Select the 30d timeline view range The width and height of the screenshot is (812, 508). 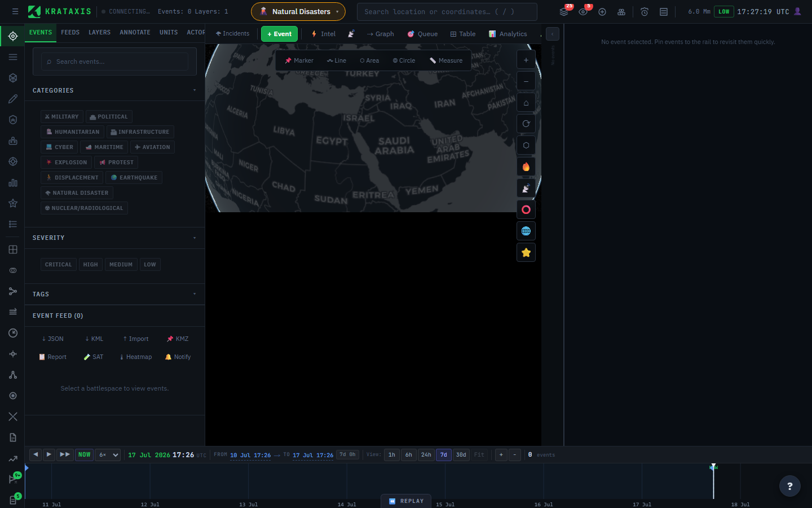461,454
